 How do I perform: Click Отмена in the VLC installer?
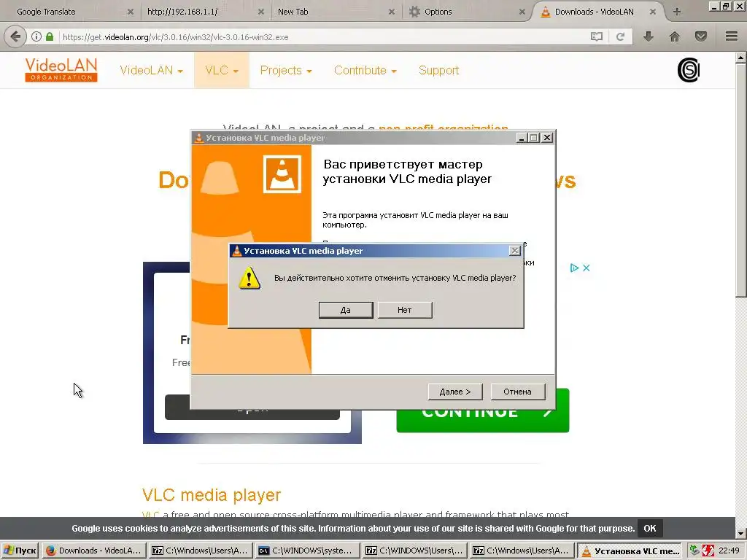pos(517,392)
